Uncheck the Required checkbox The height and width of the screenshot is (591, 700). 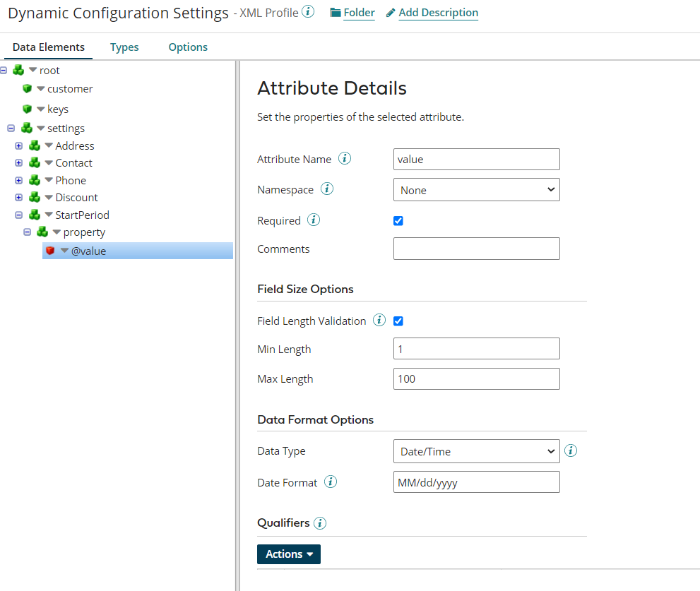(398, 220)
